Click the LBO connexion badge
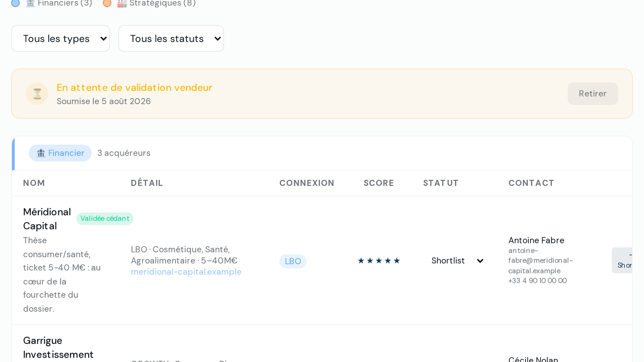Screen dimensions: 644x362 point(293,261)
